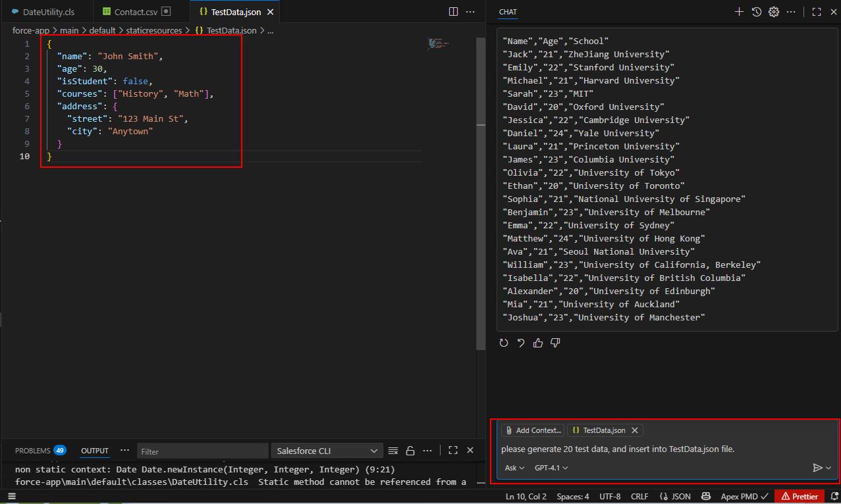Click the output Filter input field

click(x=201, y=451)
